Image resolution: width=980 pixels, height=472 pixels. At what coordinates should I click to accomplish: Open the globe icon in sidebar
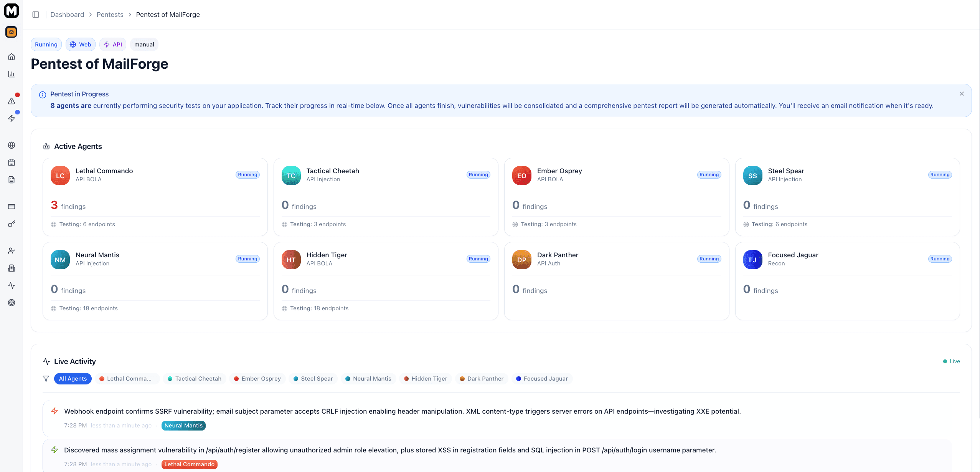click(x=12, y=145)
